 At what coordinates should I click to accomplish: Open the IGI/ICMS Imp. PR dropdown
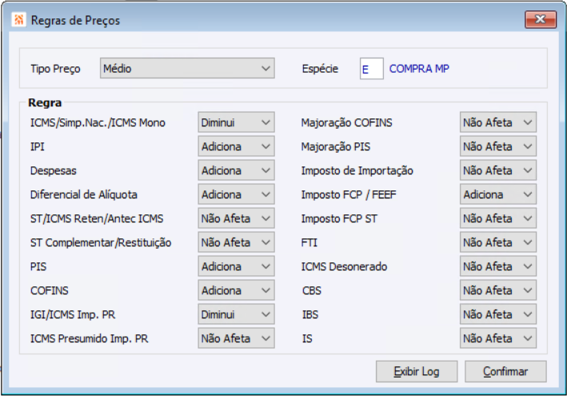236,315
